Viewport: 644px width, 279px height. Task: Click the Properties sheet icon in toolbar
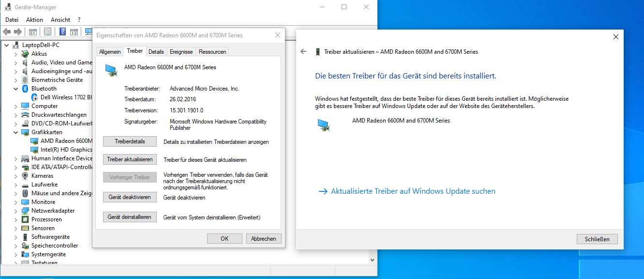(x=47, y=32)
